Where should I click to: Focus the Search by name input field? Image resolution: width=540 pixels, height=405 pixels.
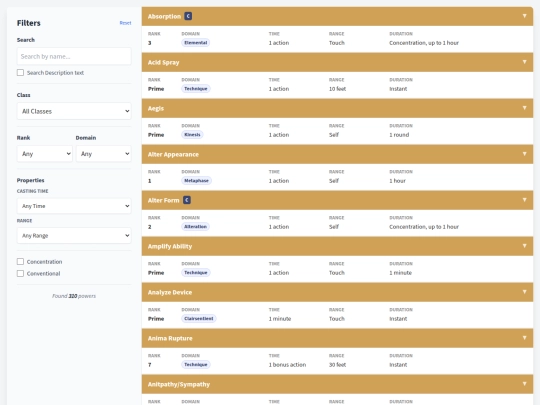(74, 56)
